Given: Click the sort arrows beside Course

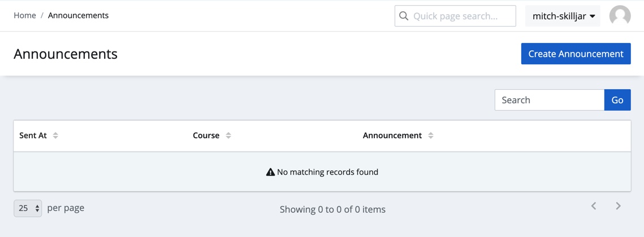Looking at the screenshot, I should coord(228,135).
